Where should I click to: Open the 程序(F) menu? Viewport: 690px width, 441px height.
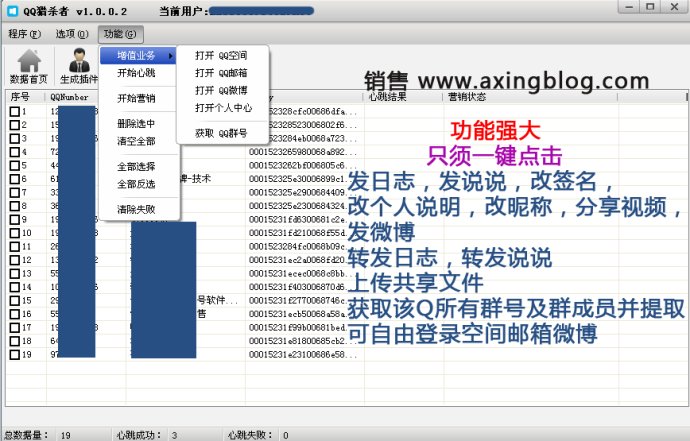pos(24,34)
